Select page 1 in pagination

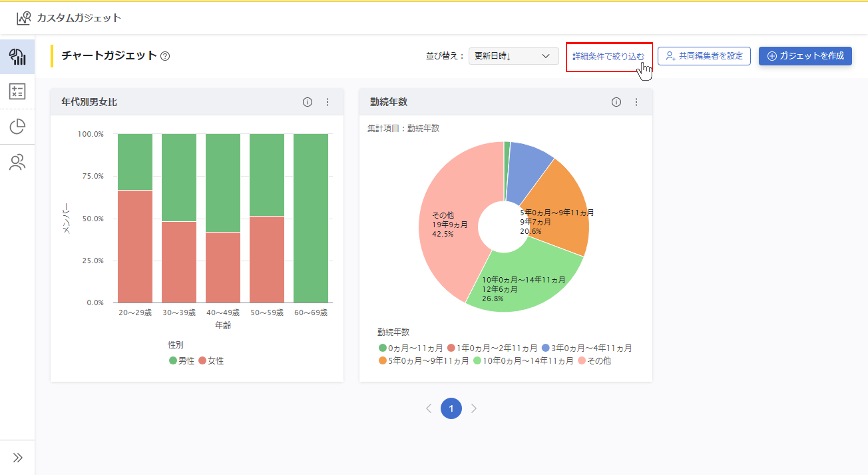tap(451, 408)
